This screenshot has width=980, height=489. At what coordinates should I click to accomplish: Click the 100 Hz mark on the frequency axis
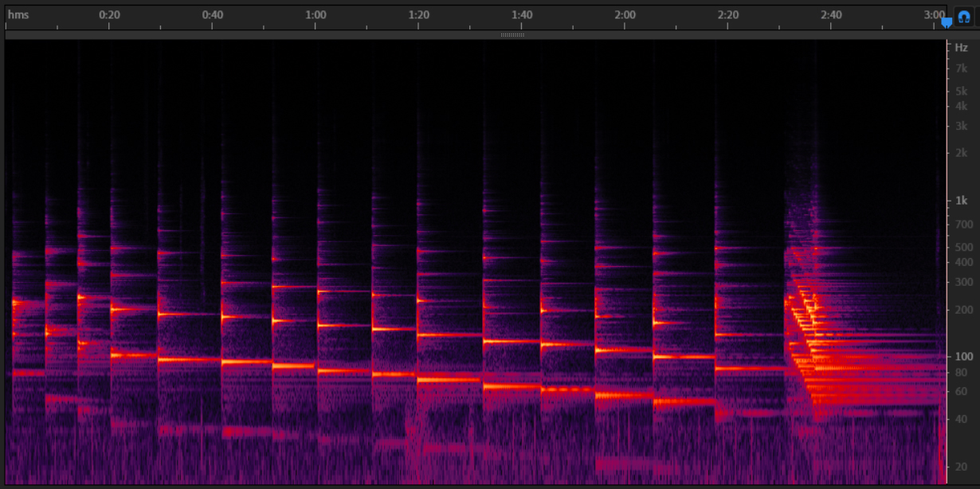[963, 357]
